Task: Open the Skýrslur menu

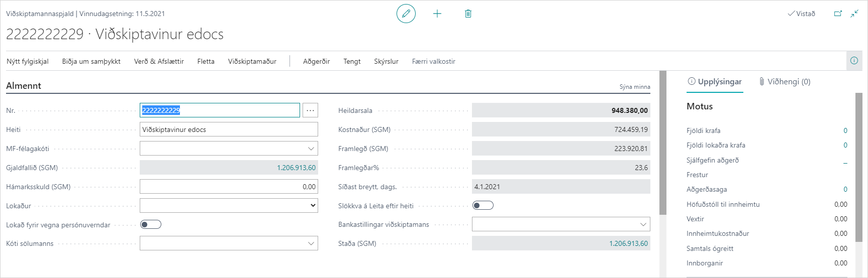Action: tap(386, 61)
